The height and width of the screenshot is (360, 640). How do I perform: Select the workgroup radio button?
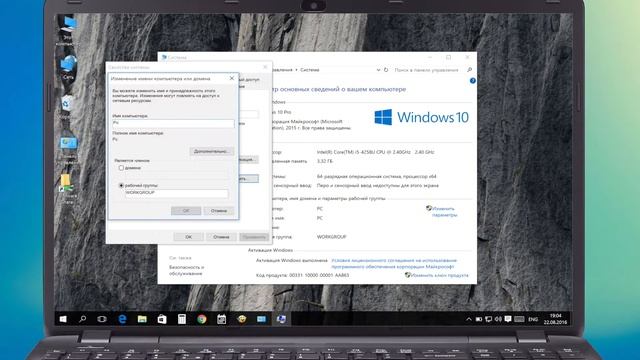[121, 185]
